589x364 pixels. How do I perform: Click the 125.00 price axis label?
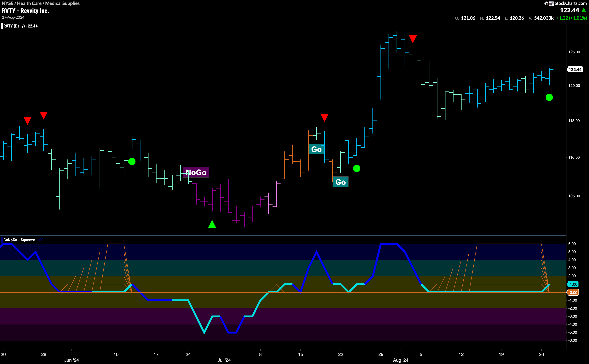tap(574, 52)
